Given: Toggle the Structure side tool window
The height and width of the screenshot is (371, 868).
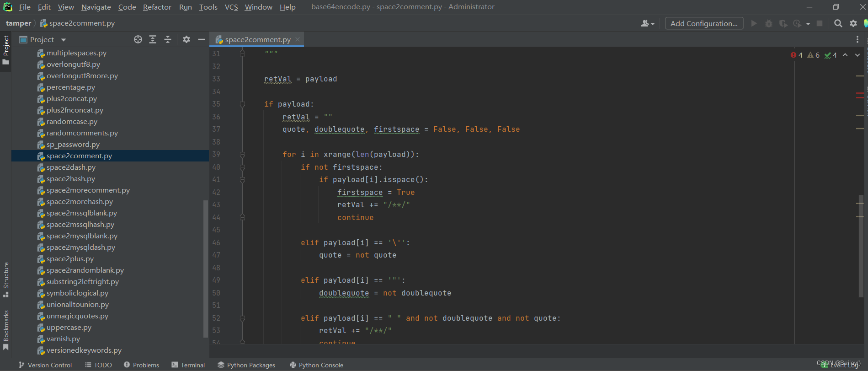Looking at the screenshot, I should pos(5,280).
